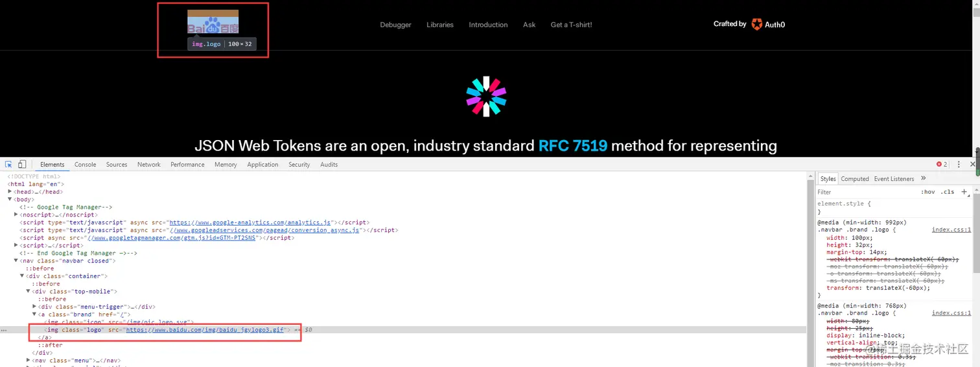Open the Application tab

coord(262,165)
